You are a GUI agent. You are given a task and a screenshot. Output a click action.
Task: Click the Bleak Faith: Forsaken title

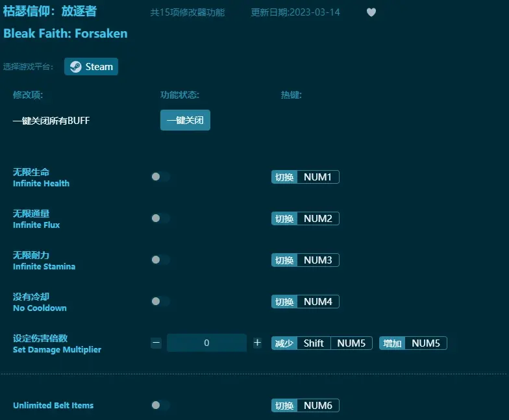(x=65, y=34)
